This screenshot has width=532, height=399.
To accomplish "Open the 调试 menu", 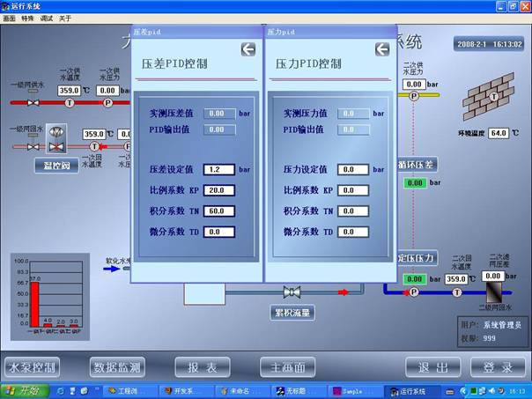I will click(x=48, y=18).
